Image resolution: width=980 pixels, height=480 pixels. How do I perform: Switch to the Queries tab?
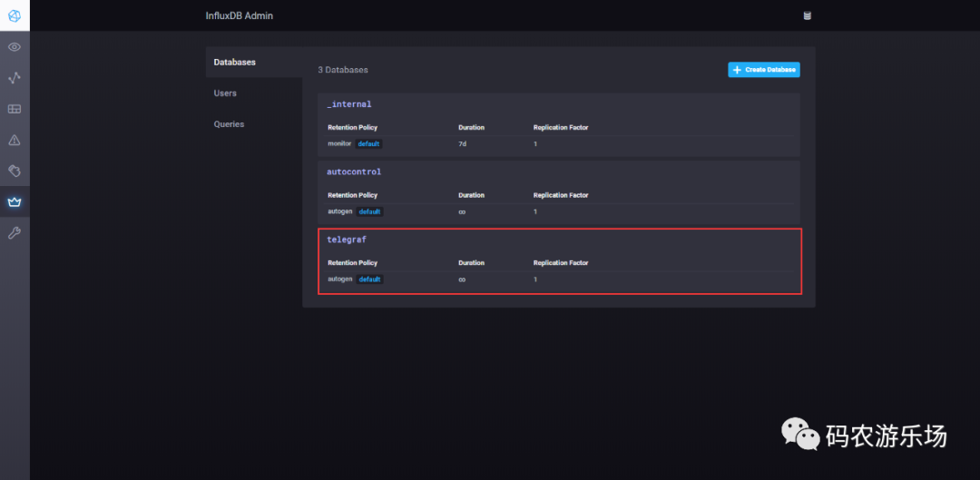click(254, 123)
